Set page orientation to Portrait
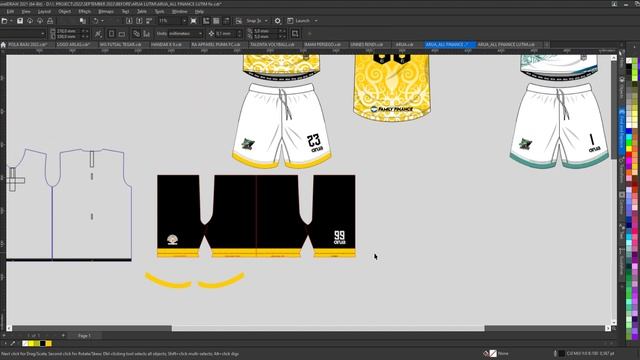This screenshot has width=640, height=360. 111,33
